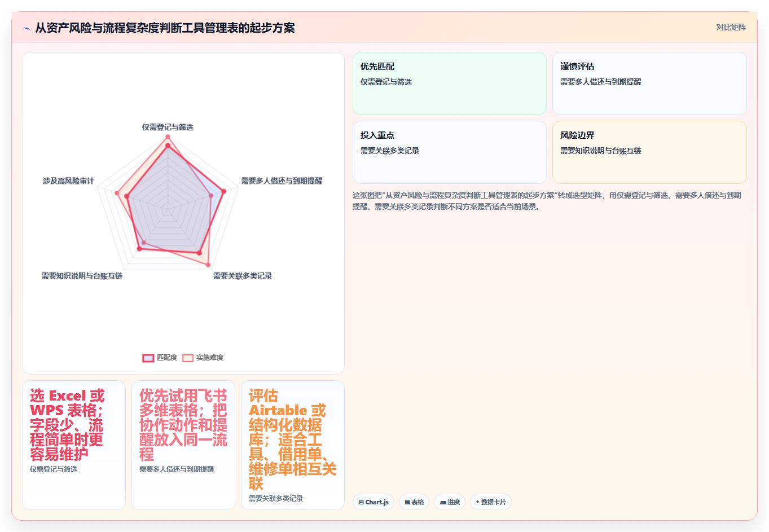
Task: Open the 投入重点 card
Action: [450, 152]
